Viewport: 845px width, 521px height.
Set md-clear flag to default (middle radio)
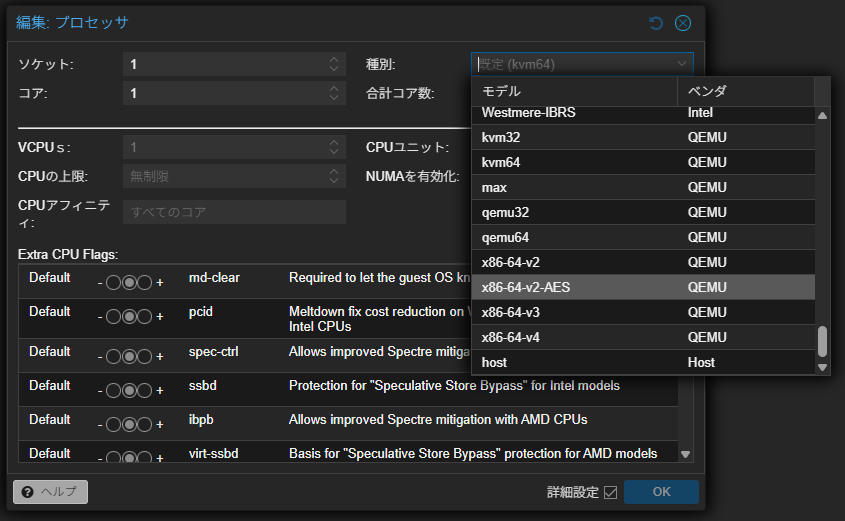[x=129, y=282]
